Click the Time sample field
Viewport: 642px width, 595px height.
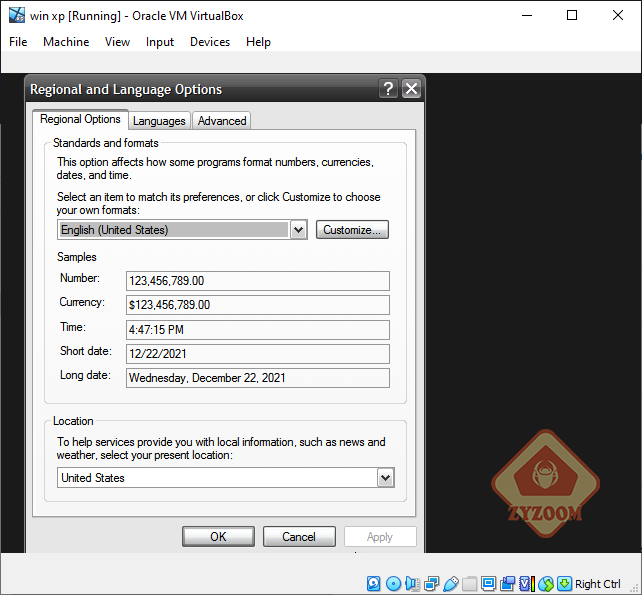coord(258,330)
